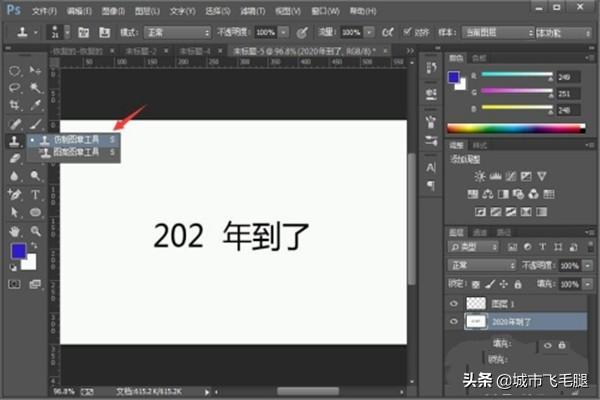
Task: Toggle visibility of 2020年到了 layer
Action: (455, 322)
